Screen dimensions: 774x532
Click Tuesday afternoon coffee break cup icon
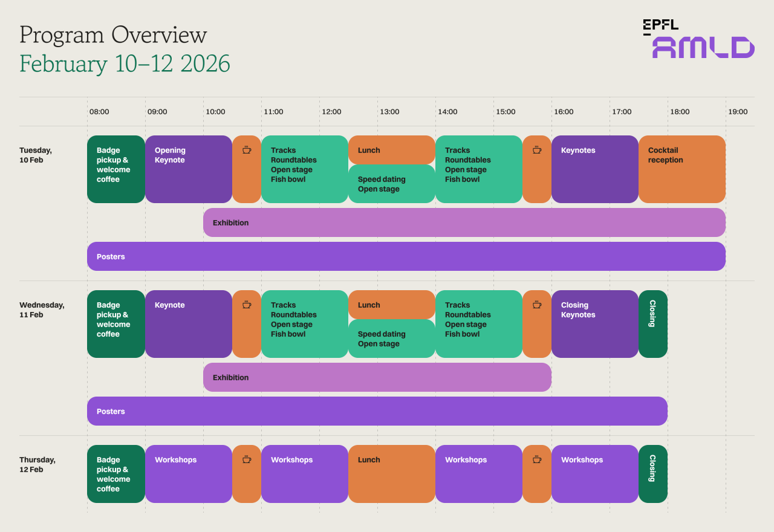[537, 150]
